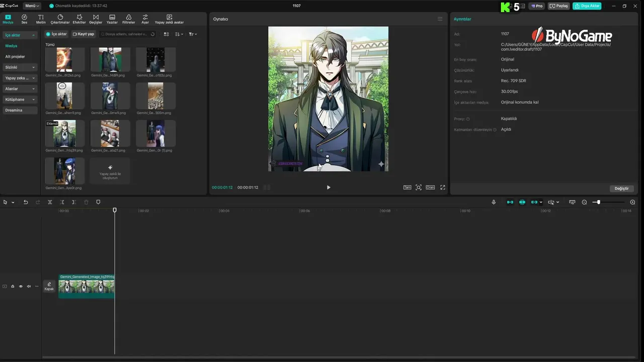
Task: Enter fullscreen preview mode
Action: point(443,188)
